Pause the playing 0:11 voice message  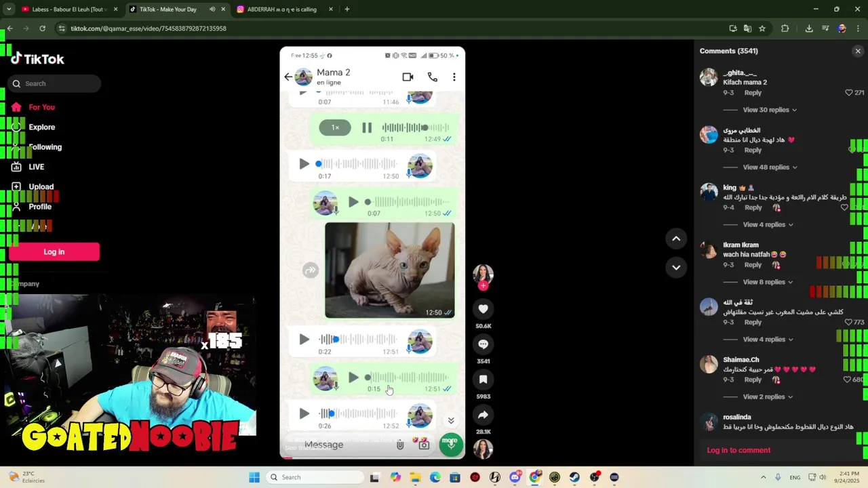367,127
